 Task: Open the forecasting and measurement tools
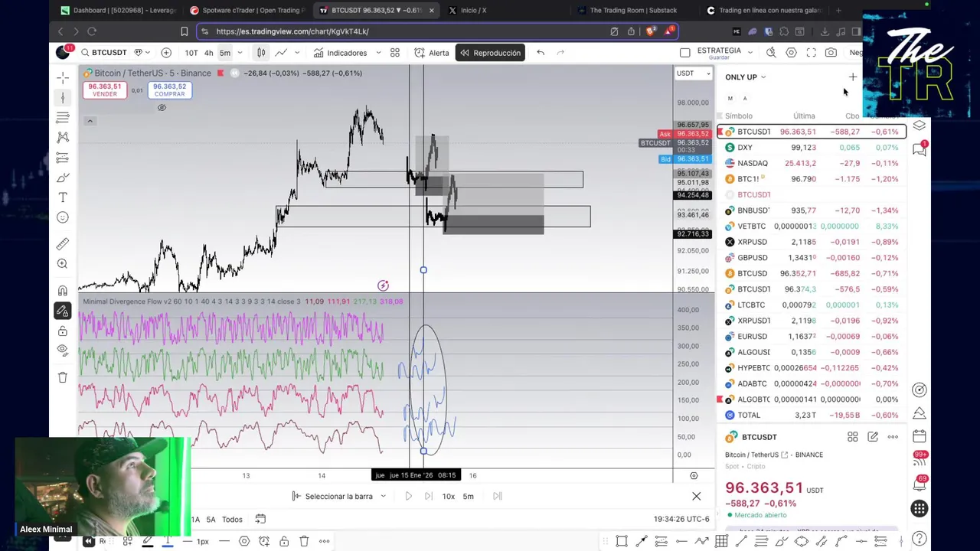(x=63, y=158)
